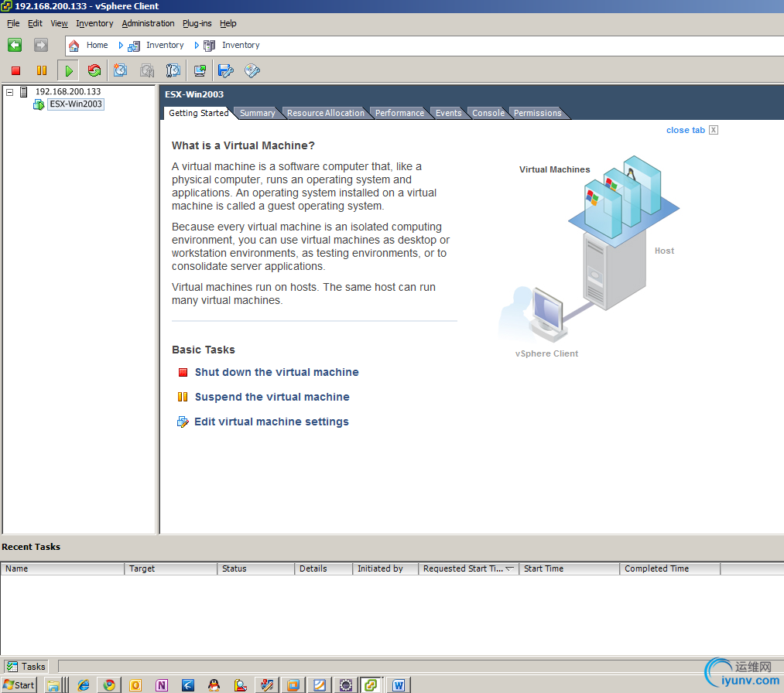
Task: Toggle sort on Requested Start Time column
Action: pos(468,568)
